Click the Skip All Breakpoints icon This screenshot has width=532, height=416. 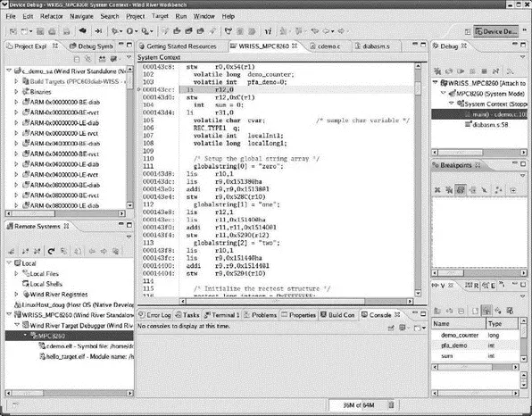[484, 190]
